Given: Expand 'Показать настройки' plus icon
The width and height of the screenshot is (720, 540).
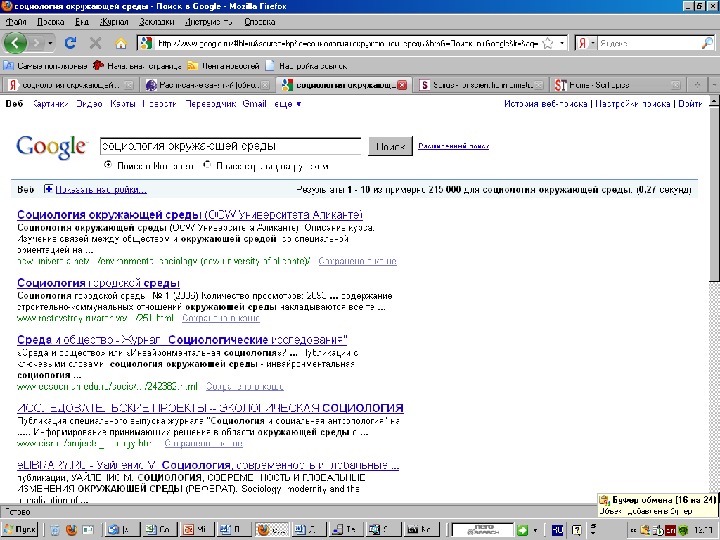Looking at the screenshot, I should tap(48, 189).
